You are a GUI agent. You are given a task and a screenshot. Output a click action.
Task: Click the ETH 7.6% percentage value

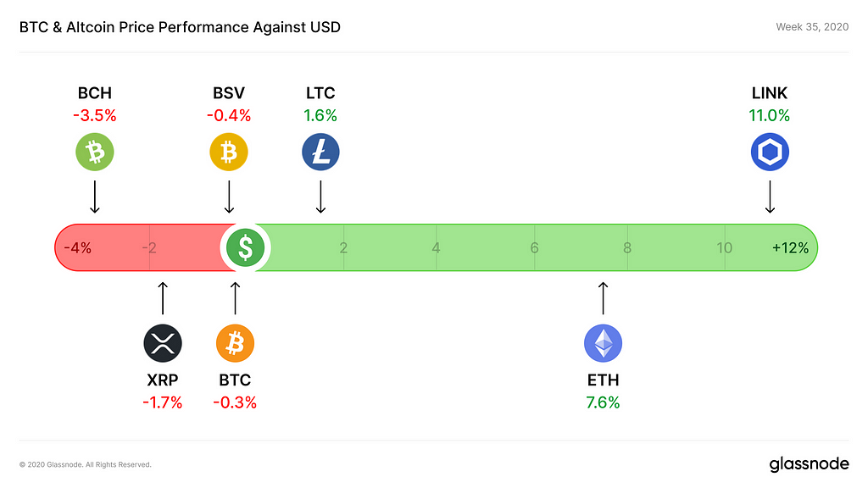pyautogui.click(x=603, y=402)
